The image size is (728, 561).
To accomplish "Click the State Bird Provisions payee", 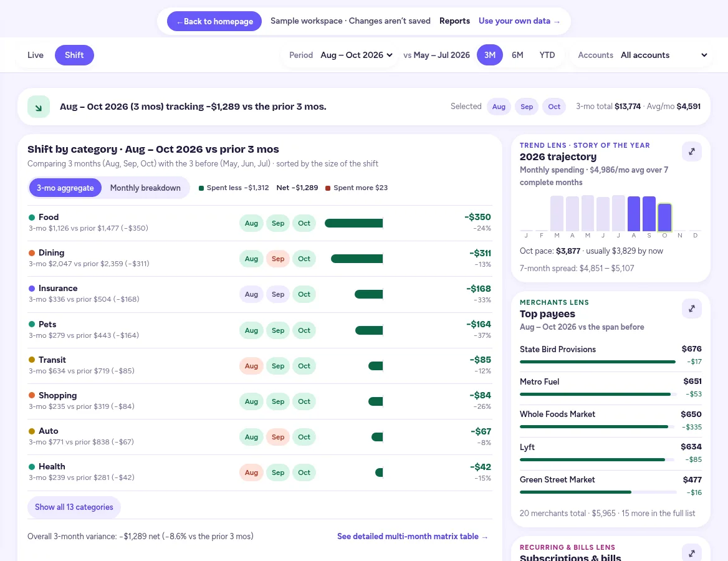I will [611, 355].
